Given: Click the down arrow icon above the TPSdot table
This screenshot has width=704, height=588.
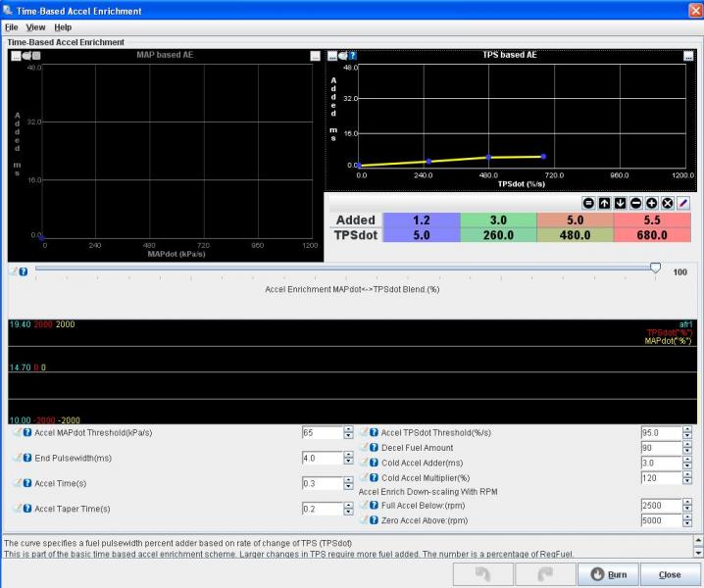Looking at the screenshot, I should tap(621, 202).
